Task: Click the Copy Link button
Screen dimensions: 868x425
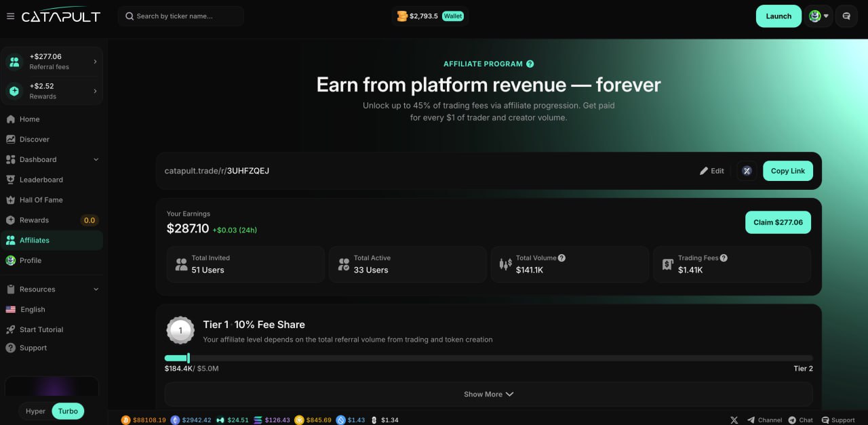Action: 787,171
